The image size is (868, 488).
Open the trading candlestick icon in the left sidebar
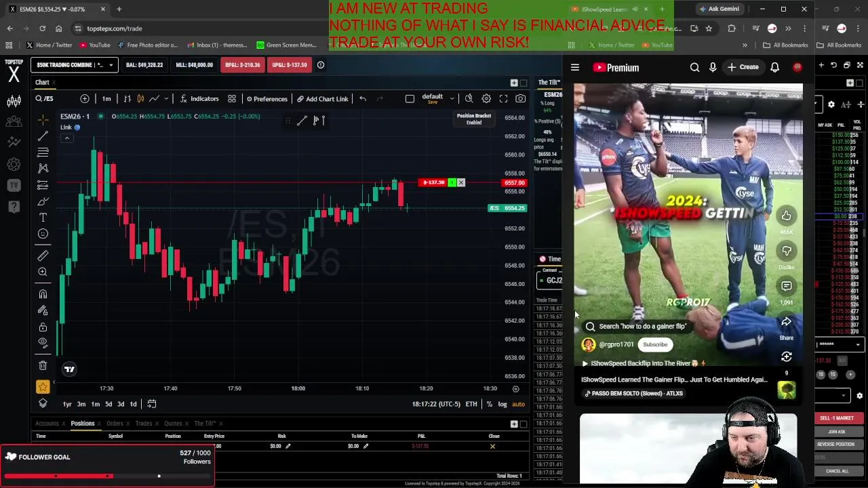click(x=14, y=102)
